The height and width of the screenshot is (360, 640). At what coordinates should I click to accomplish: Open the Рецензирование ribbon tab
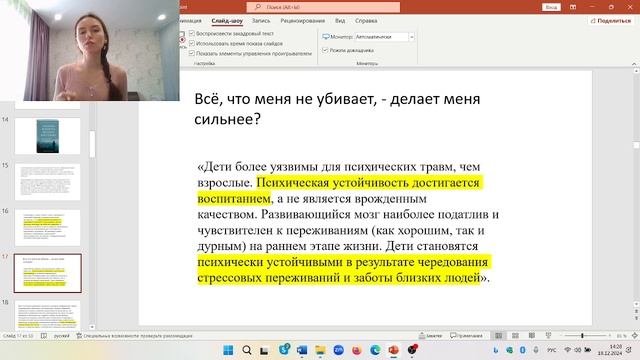click(x=302, y=20)
